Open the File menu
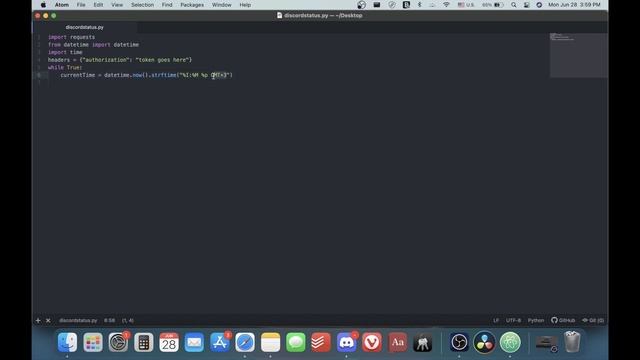 pyautogui.click(x=81, y=5)
